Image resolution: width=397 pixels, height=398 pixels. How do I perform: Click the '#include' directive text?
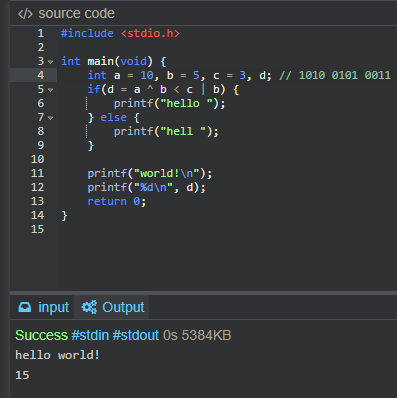tap(87, 33)
